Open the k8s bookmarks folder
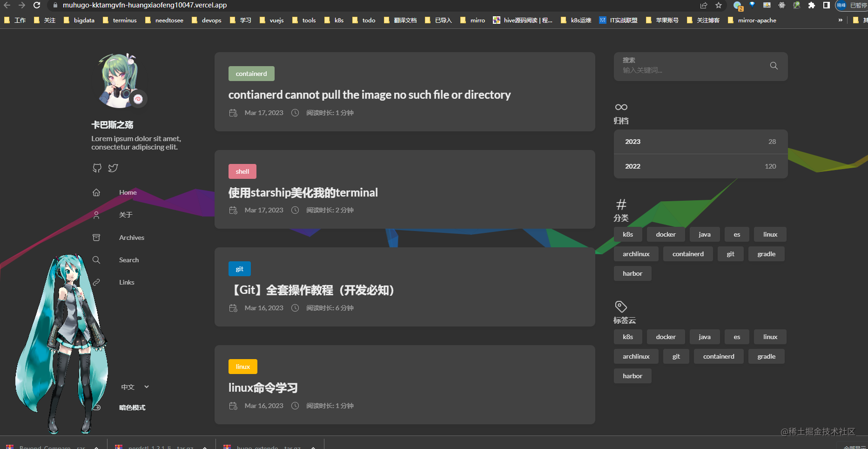The width and height of the screenshot is (868, 449). 334,20
